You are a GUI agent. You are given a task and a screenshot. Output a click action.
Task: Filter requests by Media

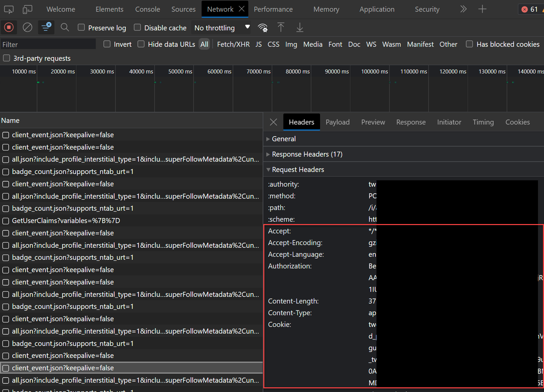(313, 44)
